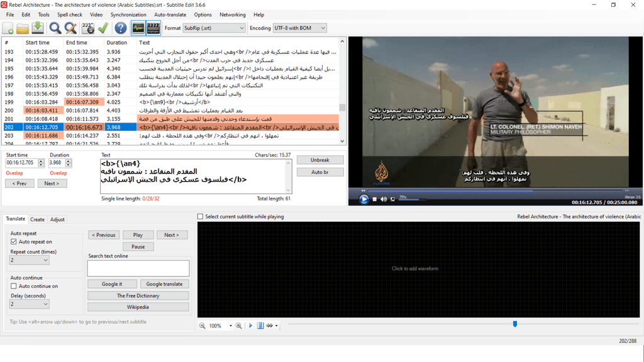Switch video to fullscreen icon
Screen dimensions: 644x362
tap(392, 199)
